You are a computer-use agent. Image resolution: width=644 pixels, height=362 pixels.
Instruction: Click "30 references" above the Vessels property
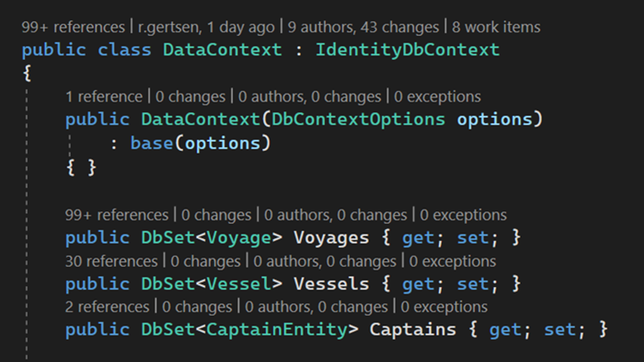tap(111, 261)
